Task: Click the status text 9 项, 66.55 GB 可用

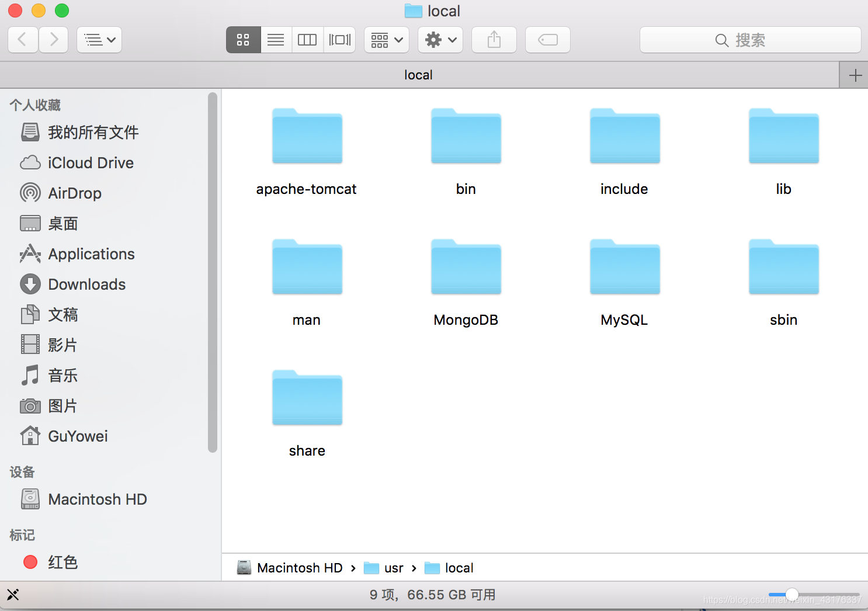Action: tap(433, 595)
